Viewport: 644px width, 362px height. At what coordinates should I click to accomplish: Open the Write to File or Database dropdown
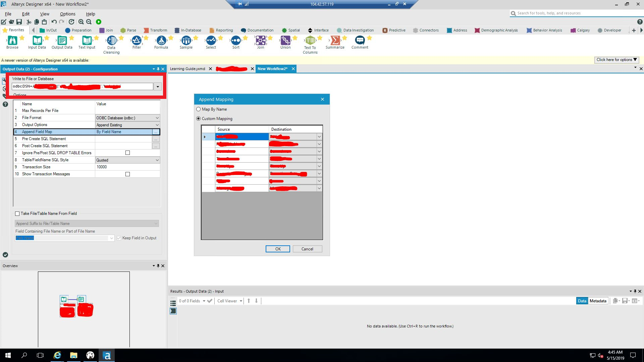[x=157, y=86]
